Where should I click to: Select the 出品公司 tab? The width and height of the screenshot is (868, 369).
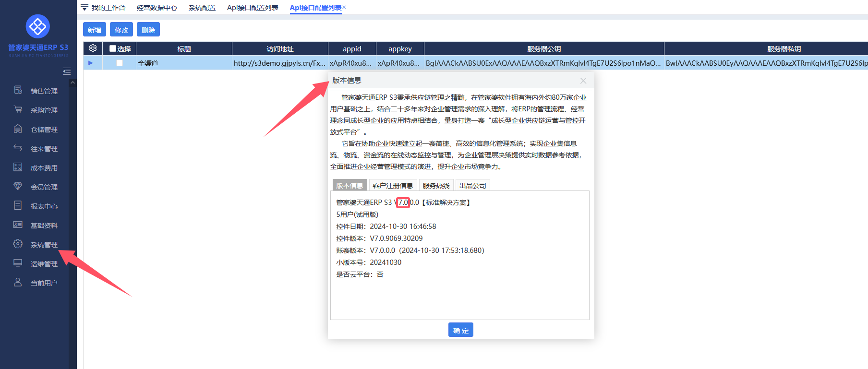pyautogui.click(x=472, y=185)
